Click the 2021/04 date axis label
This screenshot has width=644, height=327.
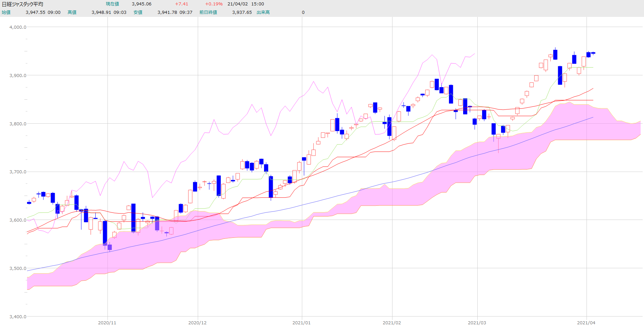pyautogui.click(x=586, y=323)
